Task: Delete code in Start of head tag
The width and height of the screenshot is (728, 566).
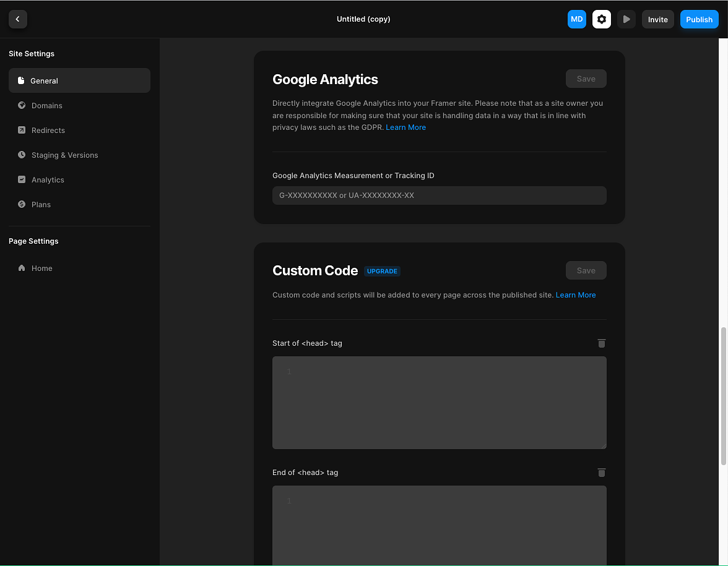Action: click(601, 343)
